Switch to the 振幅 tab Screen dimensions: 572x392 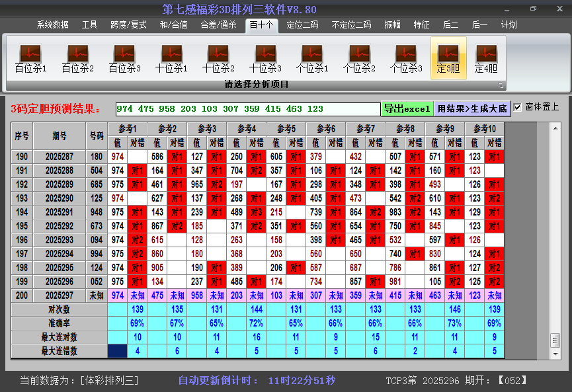pos(393,25)
